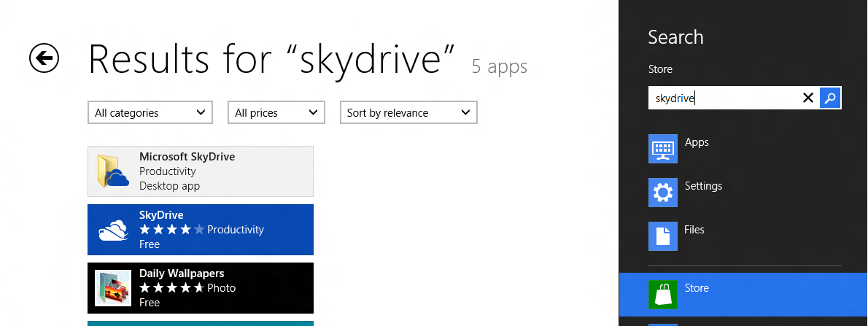Viewport: 868px width, 326px height.
Task: Click the Daily Wallpapers star rating
Action: click(x=171, y=288)
